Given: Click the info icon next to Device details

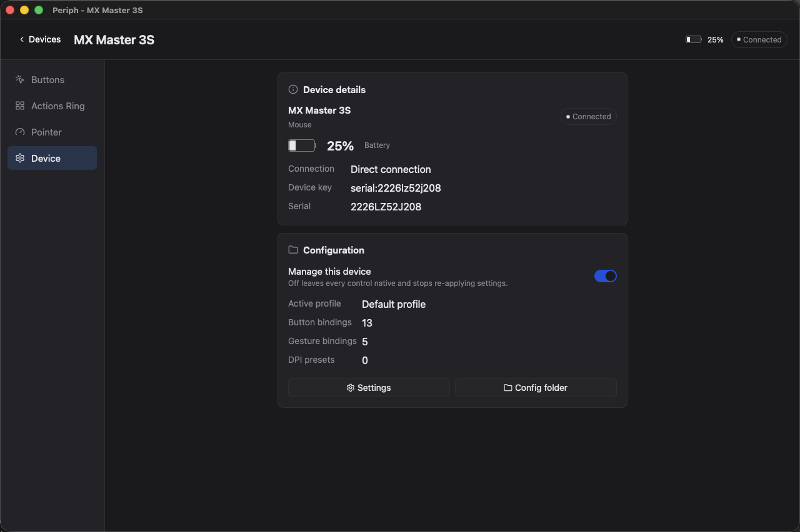Looking at the screenshot, I should [293, 90].
